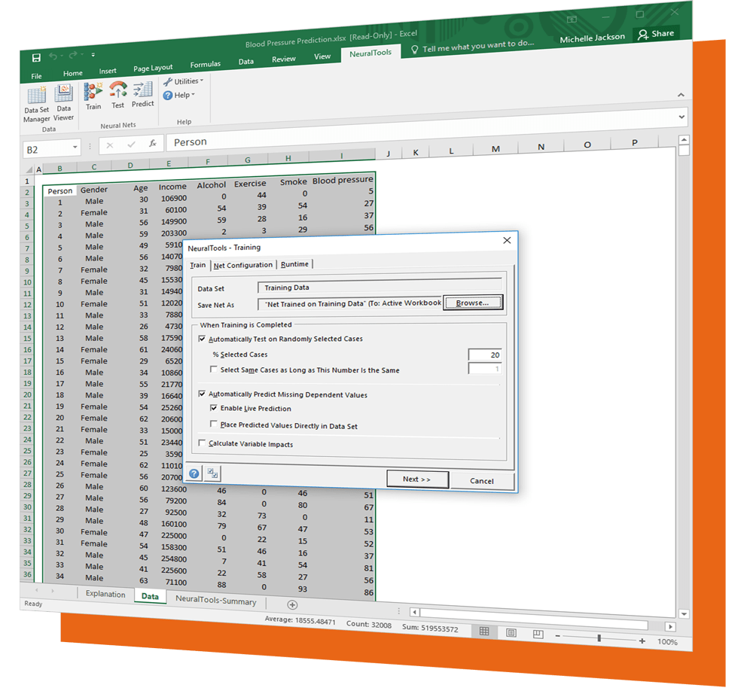Image resolution: width=753 pixels, height=700 pixels.
Task: Open the NeuralTools-Summary sheet tab
Action: 216,601
